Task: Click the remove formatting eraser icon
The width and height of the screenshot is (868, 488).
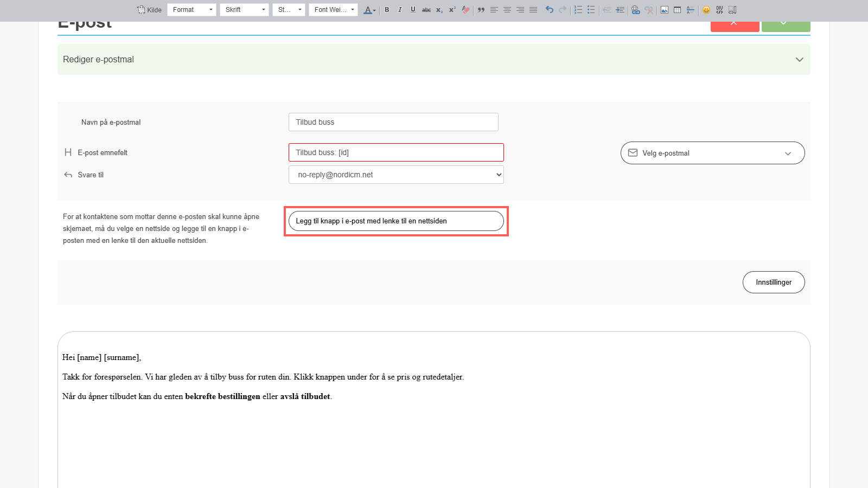Action: pos(465,10)
